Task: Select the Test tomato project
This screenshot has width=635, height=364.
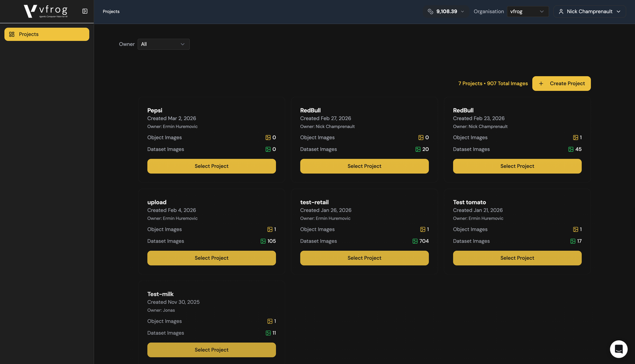Action: (x=518, y=258)
